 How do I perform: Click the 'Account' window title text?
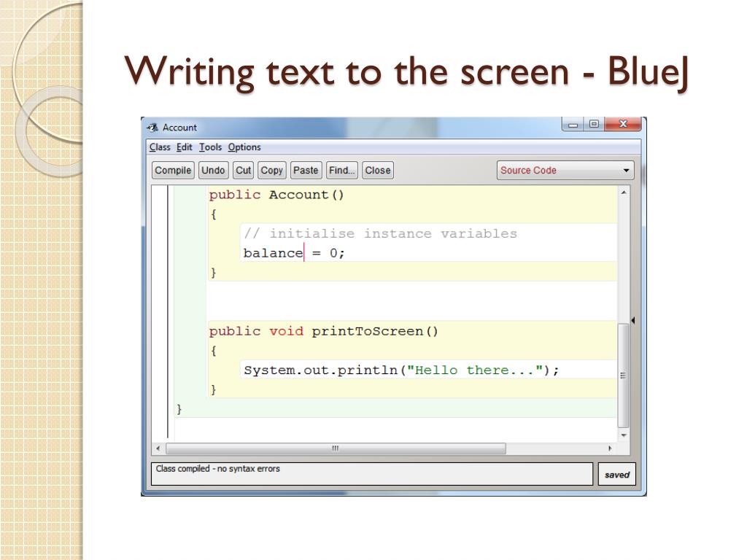pos(179,128)
